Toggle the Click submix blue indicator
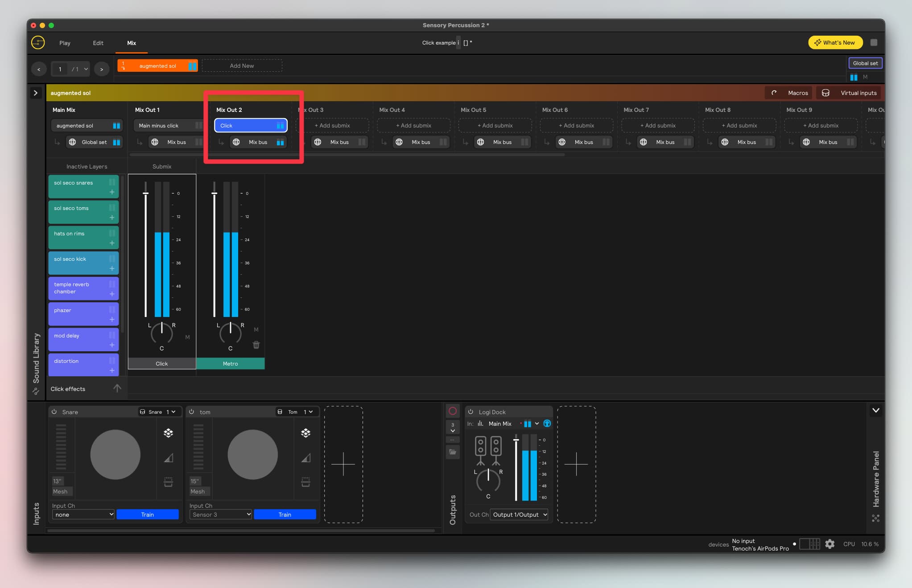Screen dimensions: 912x588 tap(280, 126)
